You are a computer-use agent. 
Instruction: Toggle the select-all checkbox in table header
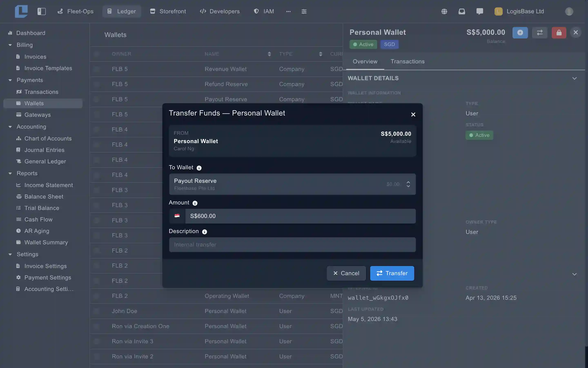click(96, 54)
